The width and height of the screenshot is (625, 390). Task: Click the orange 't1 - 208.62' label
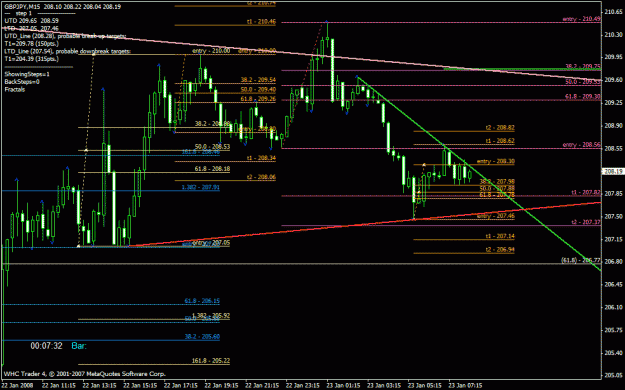click(500, 140)
